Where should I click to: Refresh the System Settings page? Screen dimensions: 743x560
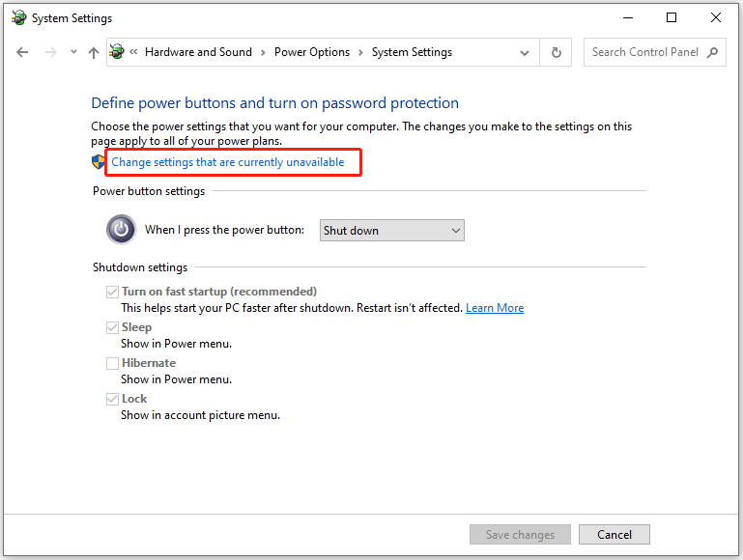pyautogui.click(x=556, y=52)
